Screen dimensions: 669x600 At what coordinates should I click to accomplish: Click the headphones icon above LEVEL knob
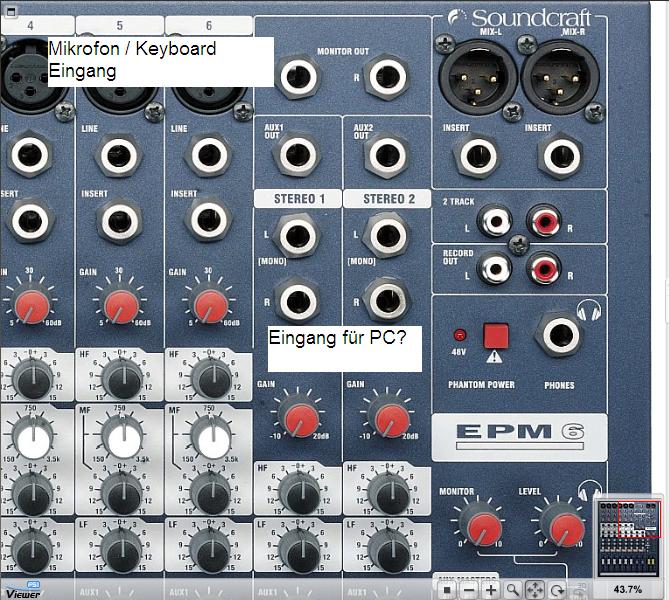pyautogui.click(x=590, y=490)
